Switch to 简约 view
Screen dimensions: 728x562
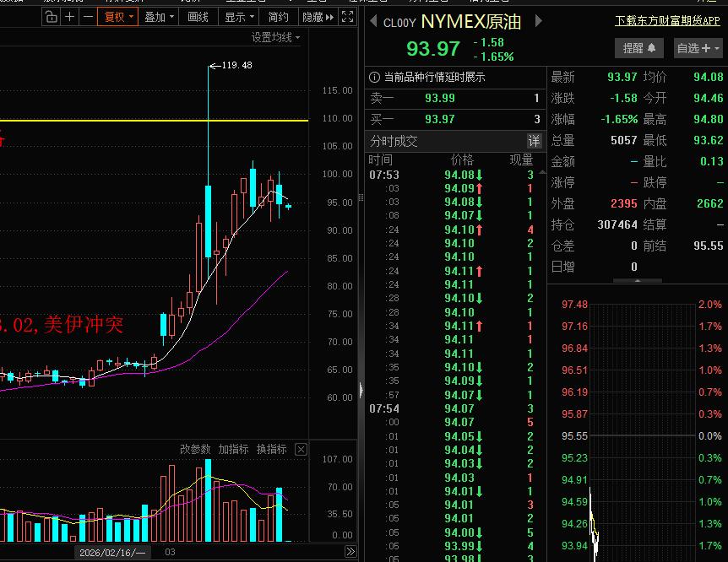tap(279, 17)
